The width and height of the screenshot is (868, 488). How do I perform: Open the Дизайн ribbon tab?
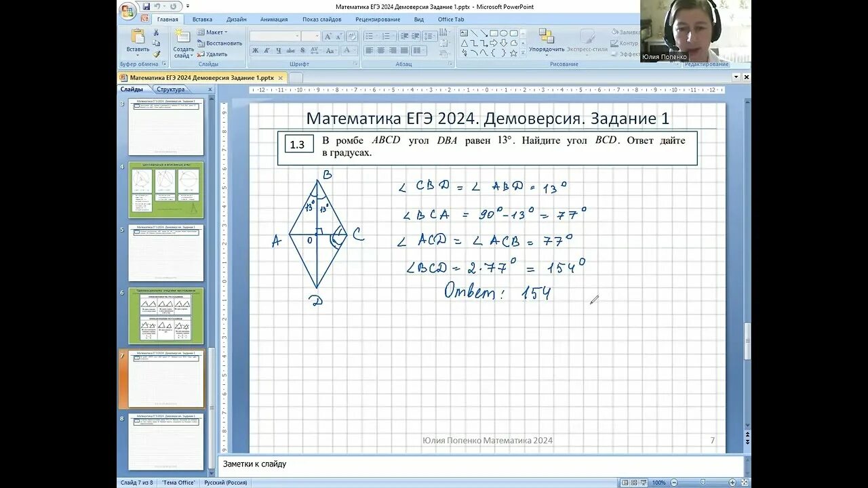[x=237, y=20]
